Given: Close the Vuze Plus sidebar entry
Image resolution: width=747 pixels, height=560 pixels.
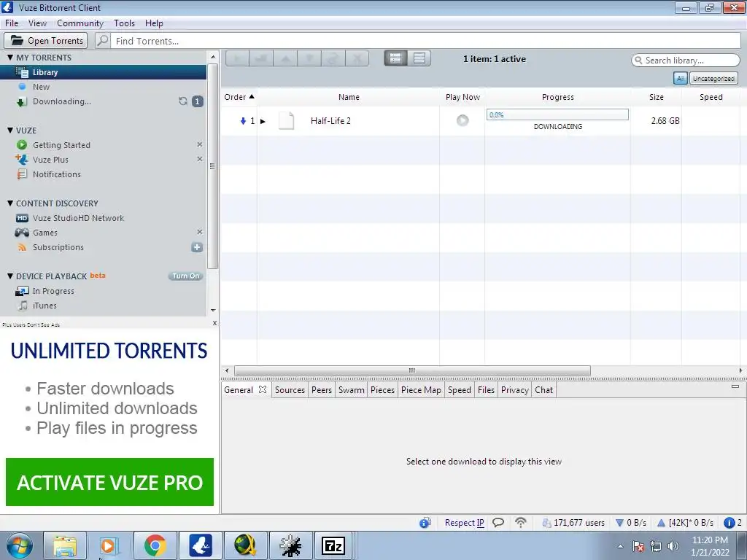Looking at the screenshot, I should [x=200, y=159].
